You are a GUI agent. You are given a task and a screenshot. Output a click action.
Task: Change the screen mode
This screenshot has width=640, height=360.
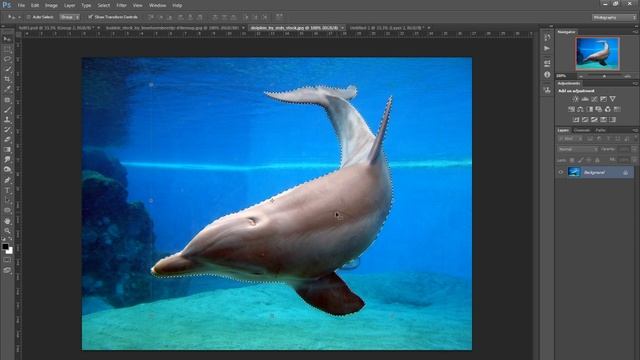pos(7,270)
